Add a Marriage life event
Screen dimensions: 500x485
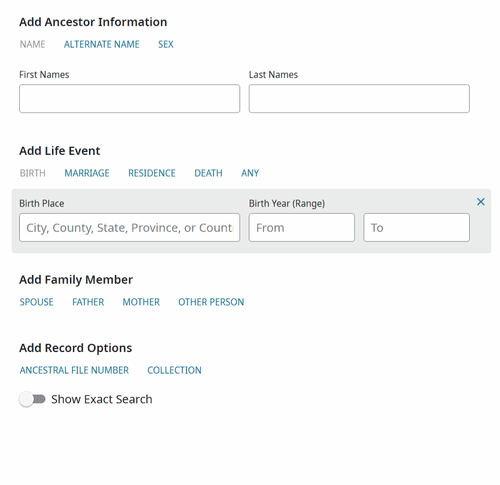pos(87,173)
